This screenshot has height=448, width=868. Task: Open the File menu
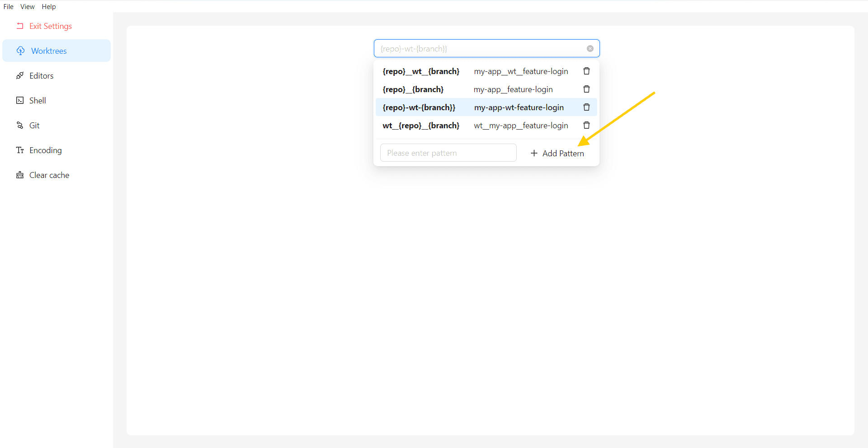(x=8, y=6)
